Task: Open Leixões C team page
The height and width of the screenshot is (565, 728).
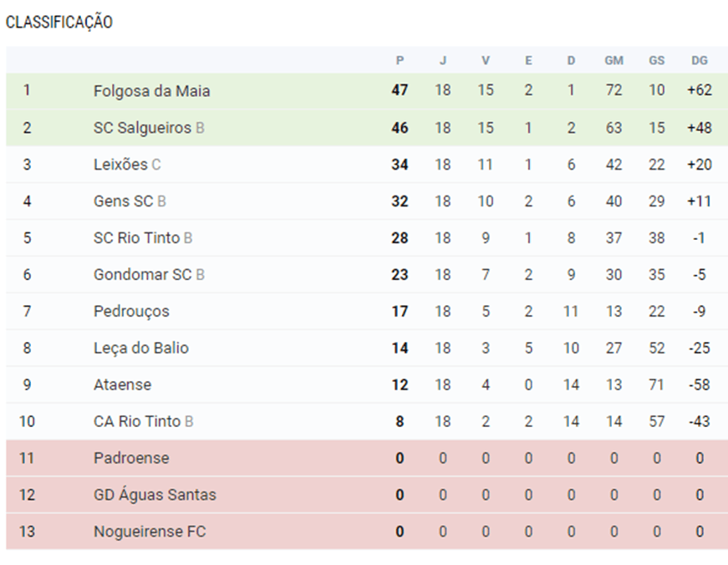Action: [x=127, y=165]
